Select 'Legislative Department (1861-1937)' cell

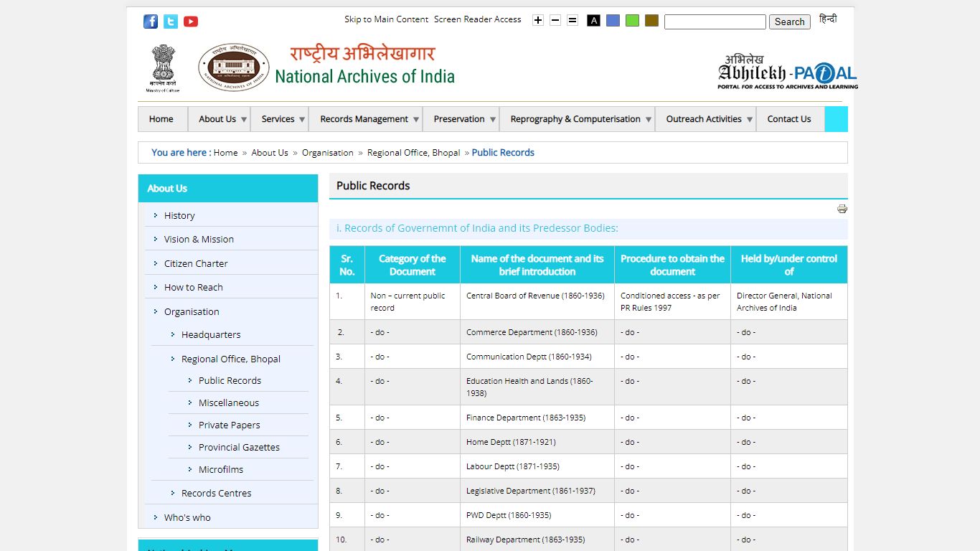coord(537,491)
